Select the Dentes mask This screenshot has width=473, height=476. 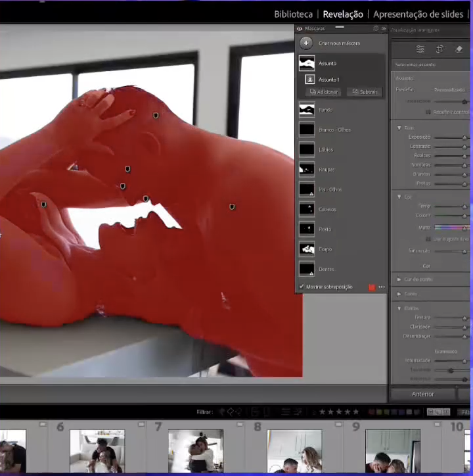(x=341, y=269)
